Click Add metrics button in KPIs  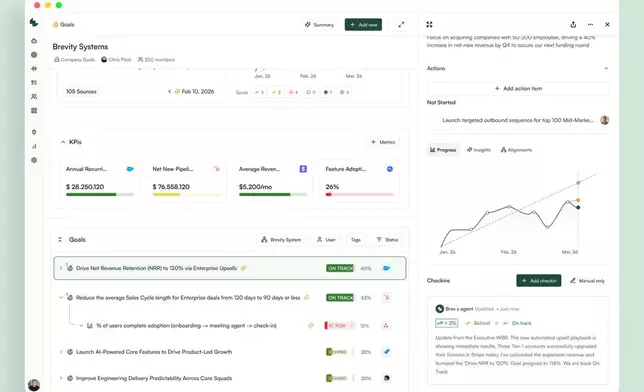pyautogui.click(x=383, y=142)
